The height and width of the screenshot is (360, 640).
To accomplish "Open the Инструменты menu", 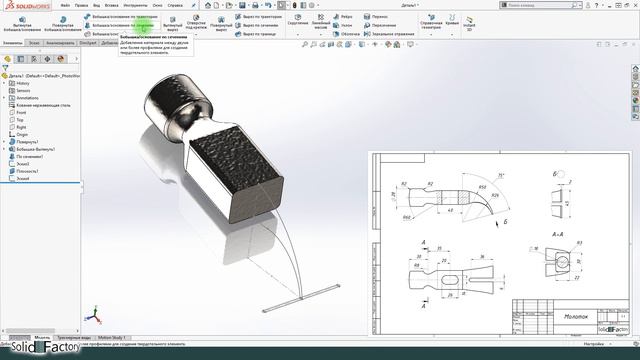I will 135,6.
